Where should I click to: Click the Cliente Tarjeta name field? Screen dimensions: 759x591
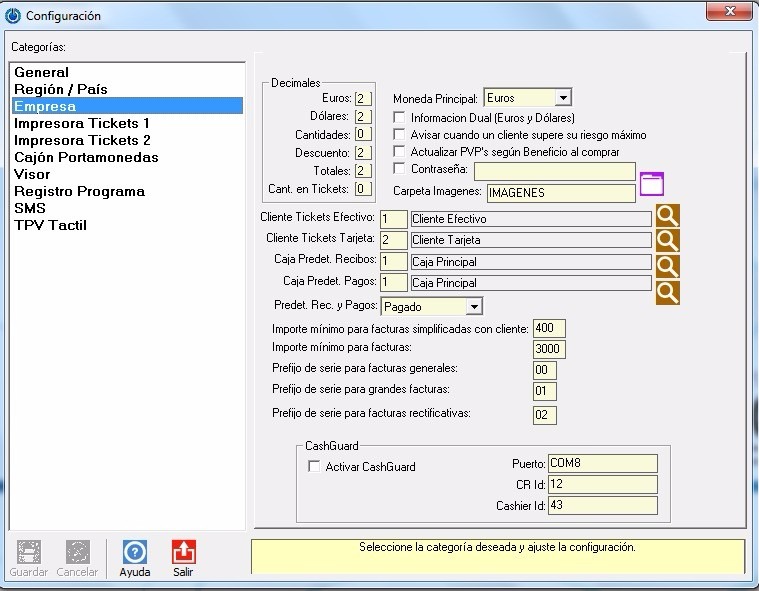[531, 240]
